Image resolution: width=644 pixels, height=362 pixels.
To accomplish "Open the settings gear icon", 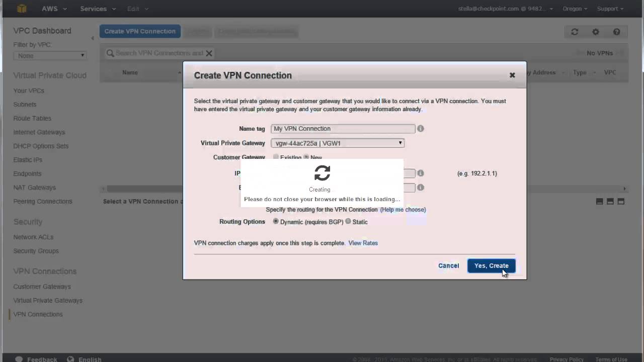I will pyautogui.click(x=596, y=32).
